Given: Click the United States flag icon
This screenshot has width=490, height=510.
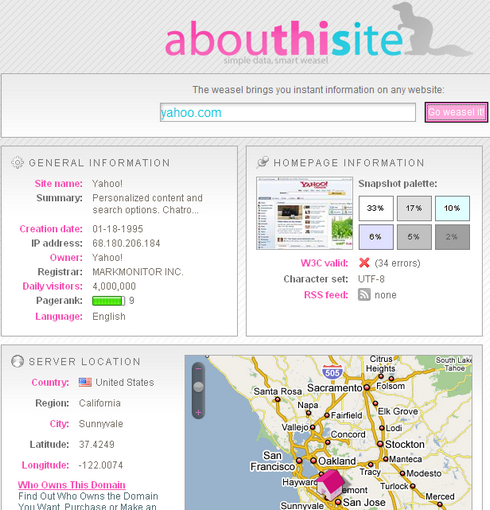Looking at the screenshot, I should 85,382.
